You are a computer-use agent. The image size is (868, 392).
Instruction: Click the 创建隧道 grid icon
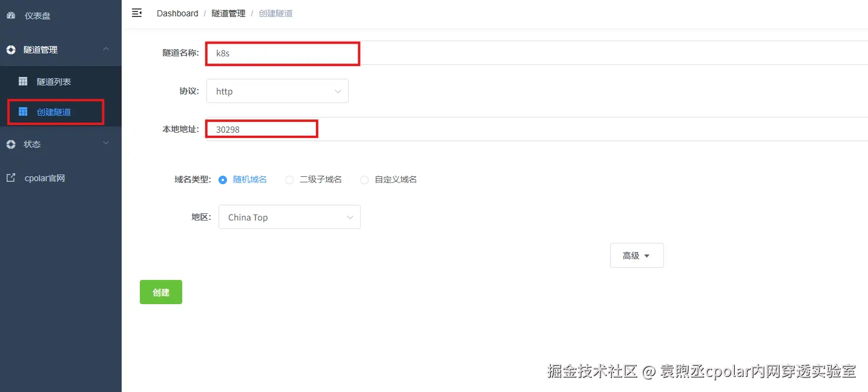[x=23, y=112]
